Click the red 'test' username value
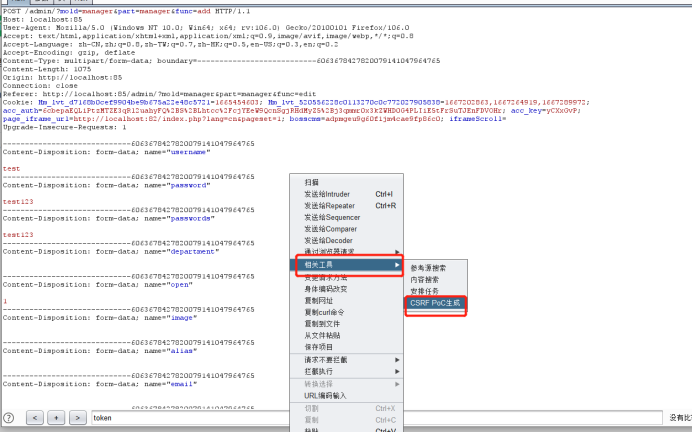The width and height of the screenshot is (692, 432). click(11, 169)
